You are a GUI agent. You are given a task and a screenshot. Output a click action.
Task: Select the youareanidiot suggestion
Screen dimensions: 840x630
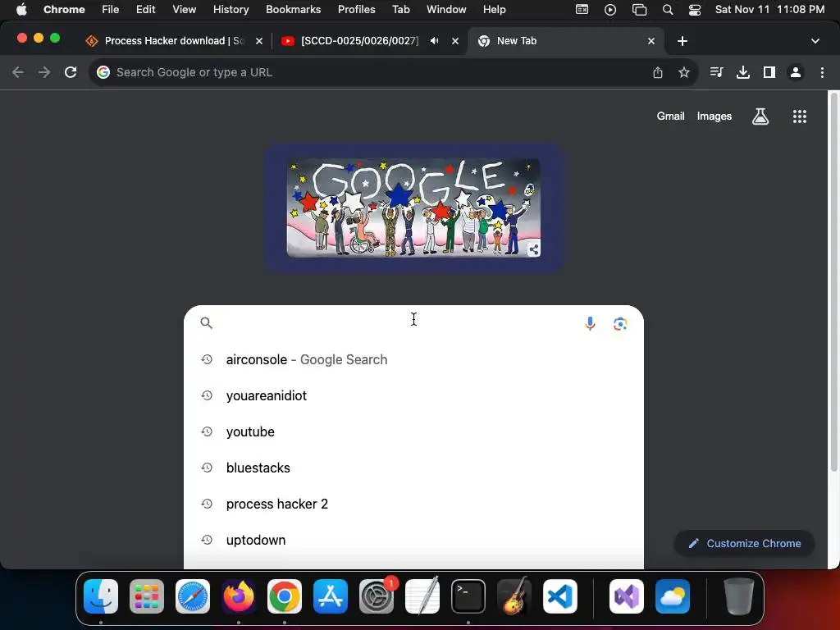[413, 395]
